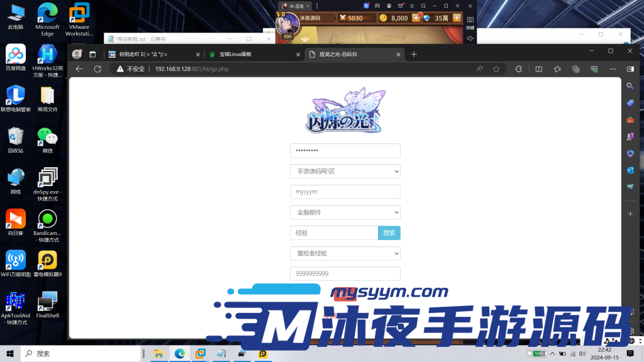Click the favorites star in the address bar
The image size is (644, 362).
pos(497,69)
